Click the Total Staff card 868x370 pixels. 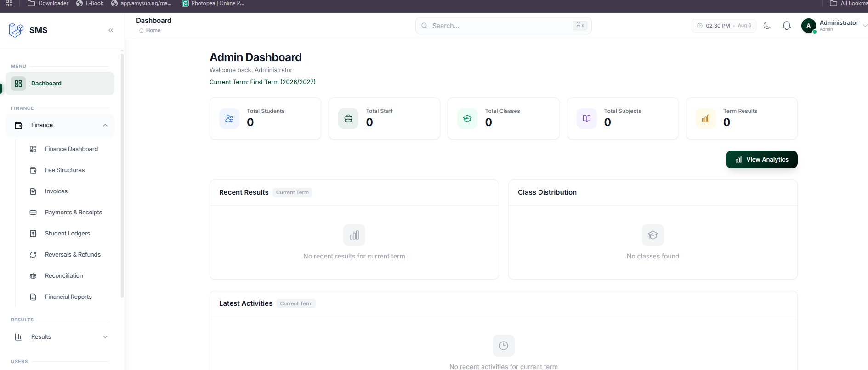[384, 118]
